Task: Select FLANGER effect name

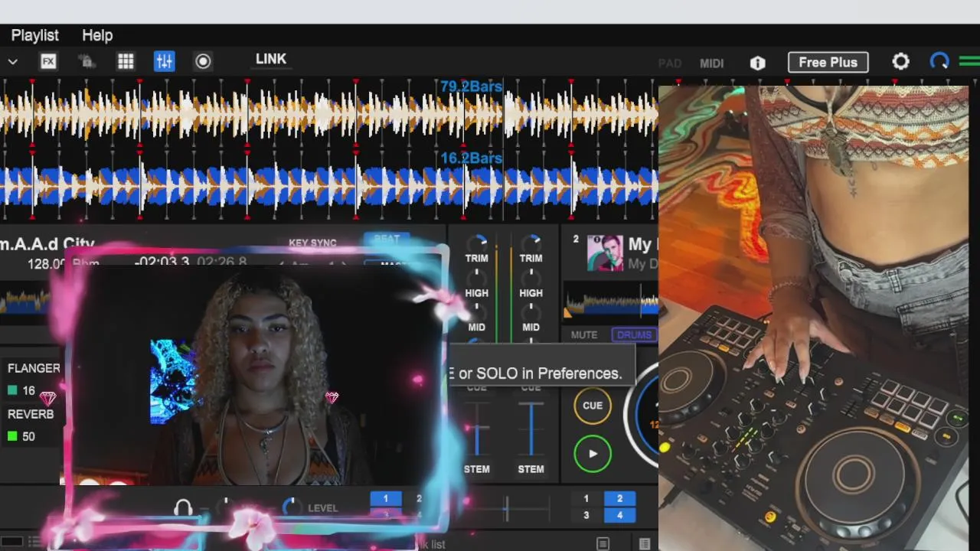Action: [x=34, y=368]
